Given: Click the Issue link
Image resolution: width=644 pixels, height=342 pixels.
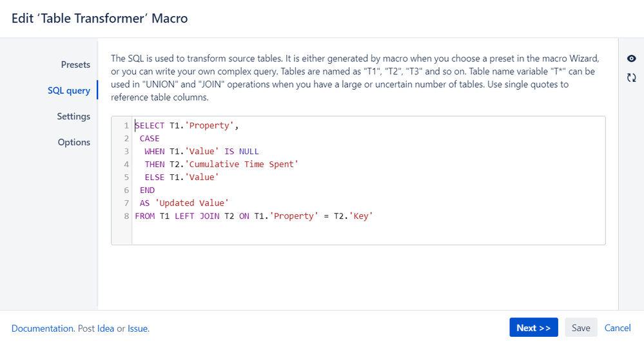Looking at the screenshot, I should [x=137, y=328].
